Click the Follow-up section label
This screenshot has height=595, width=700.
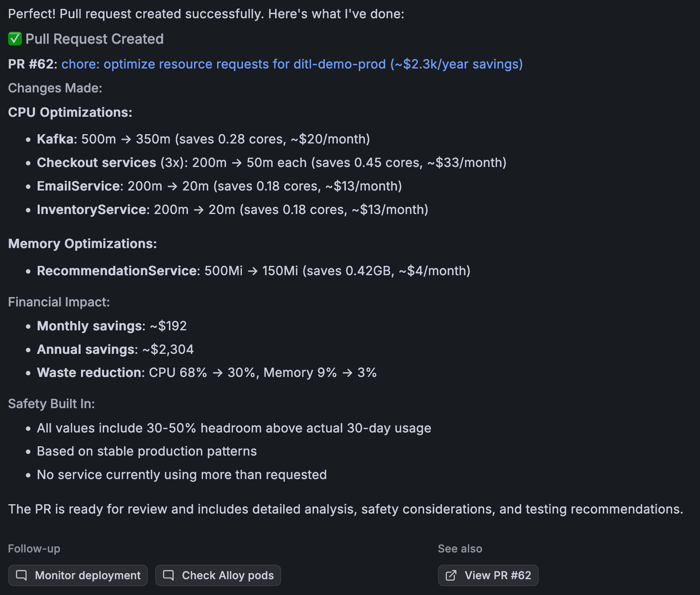tap(34, 548)
